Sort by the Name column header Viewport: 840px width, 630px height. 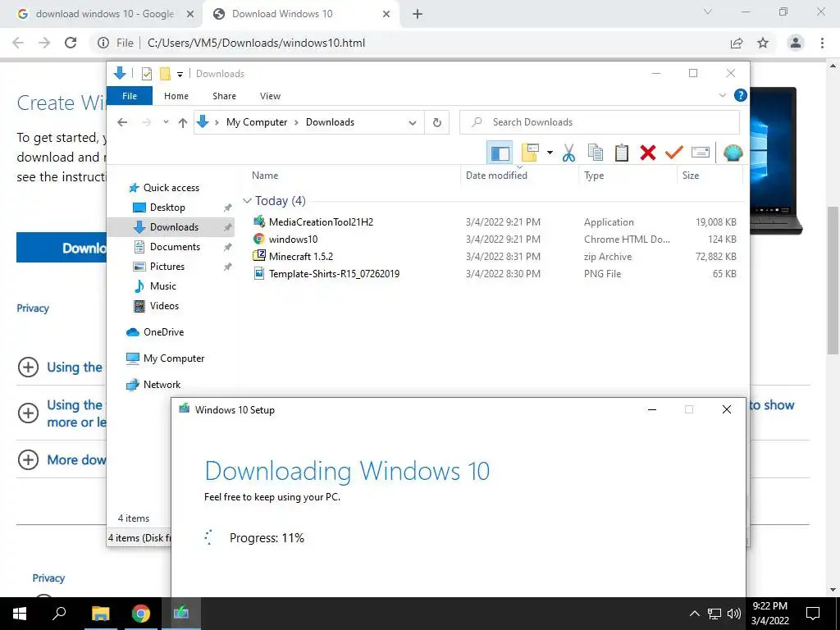point(265,176)
